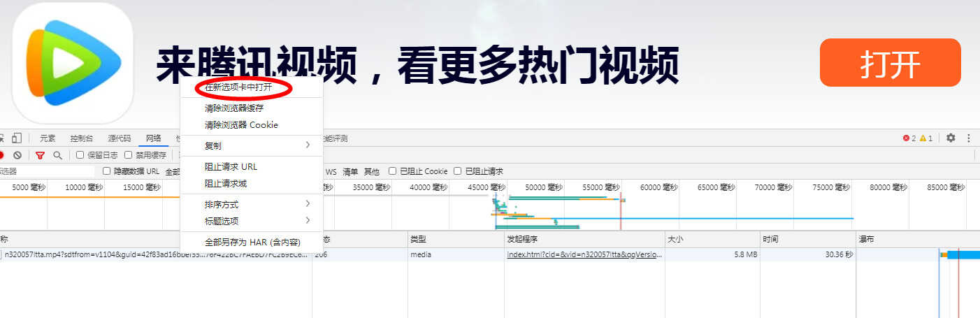980x318 pixels.
Task: Click the Tencent Video app logo
Action: click(73, 63)
